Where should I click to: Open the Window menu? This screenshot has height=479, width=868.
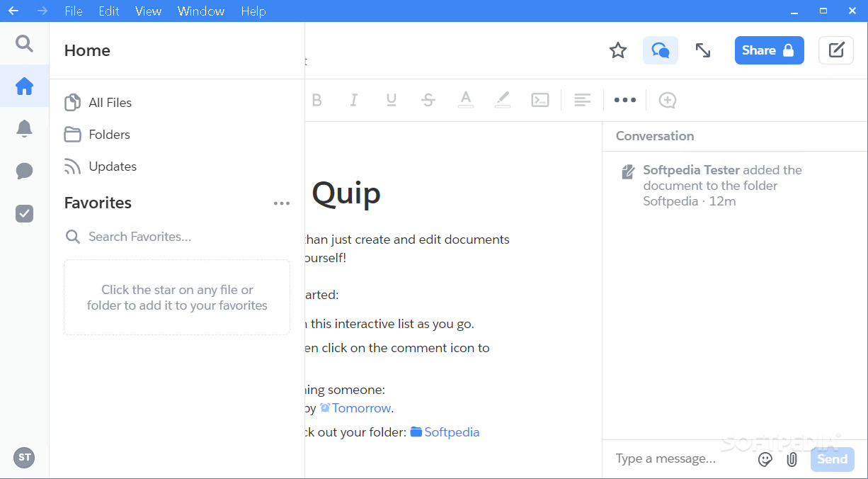tap(201, 11)
